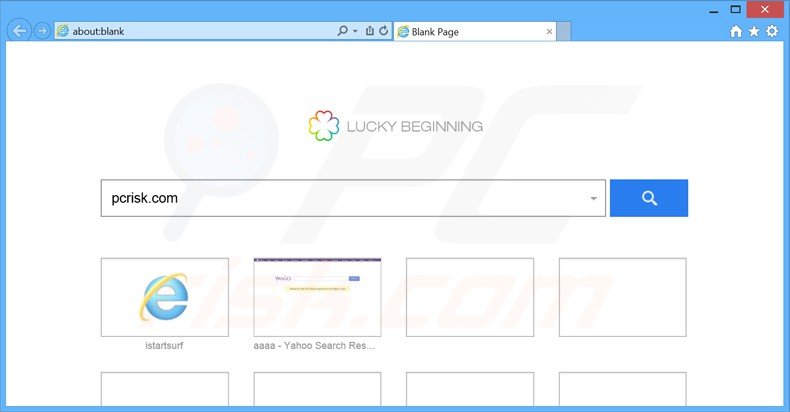Go back with the browser Back arrow

19,31
